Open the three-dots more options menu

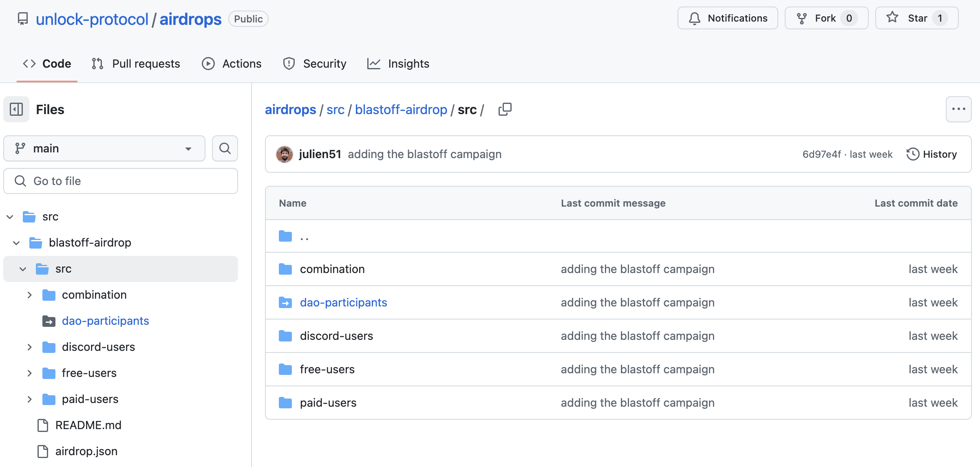958,109
